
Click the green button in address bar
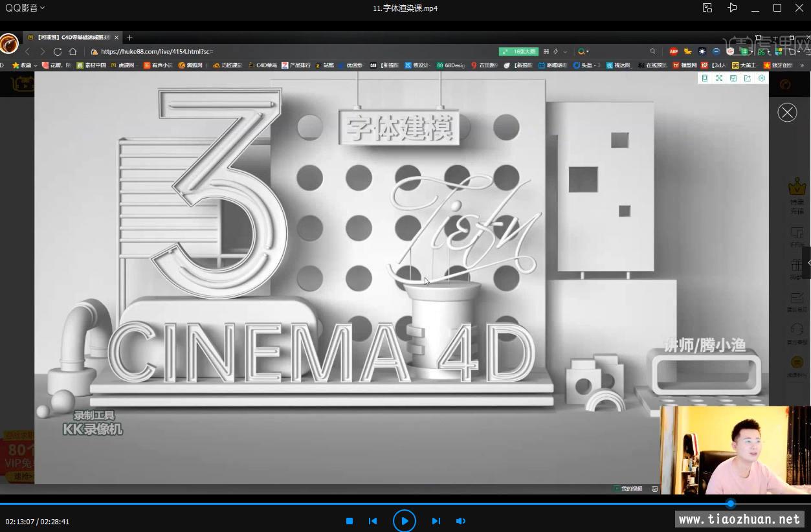[518, 51]
